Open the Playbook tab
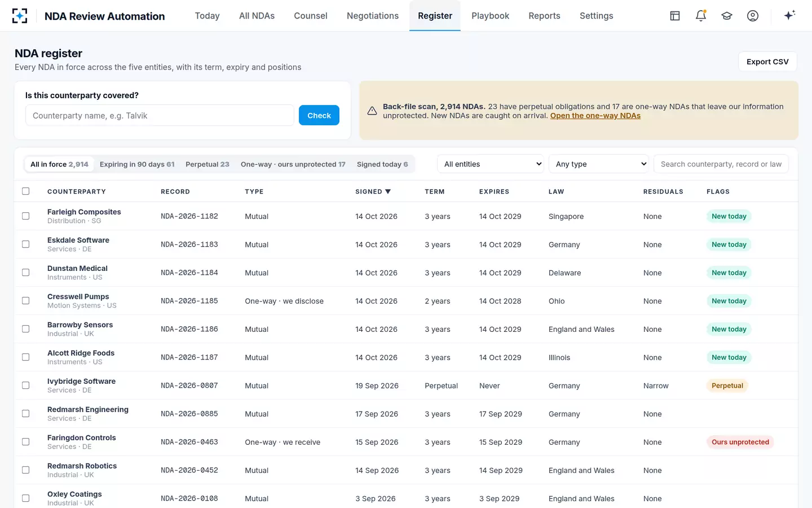 coord(490,16)
